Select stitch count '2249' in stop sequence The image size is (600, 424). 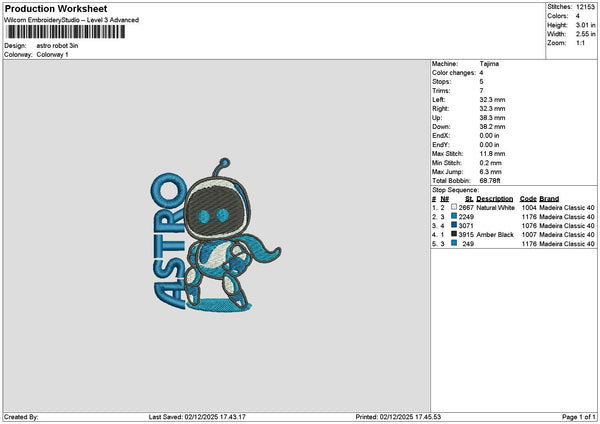(466, 217)
